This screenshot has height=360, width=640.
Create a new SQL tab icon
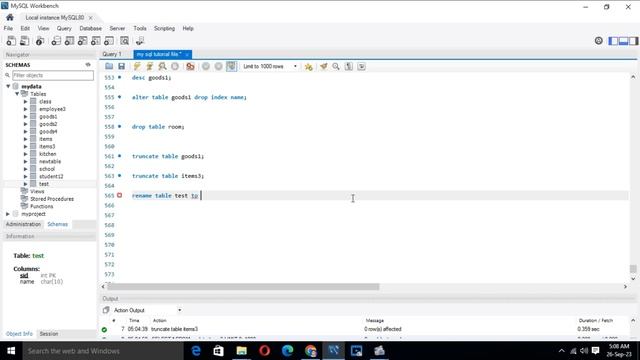(11, 41)
